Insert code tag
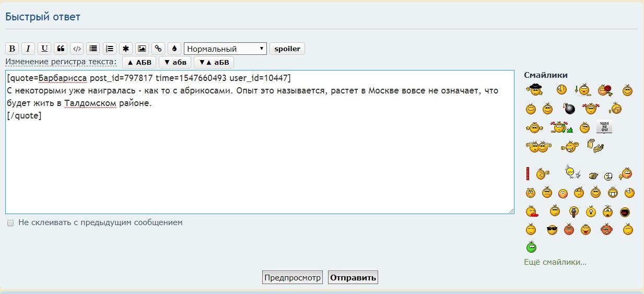This screenshot has width=644, height=294. pyautogui.click(x=77, y=49)
